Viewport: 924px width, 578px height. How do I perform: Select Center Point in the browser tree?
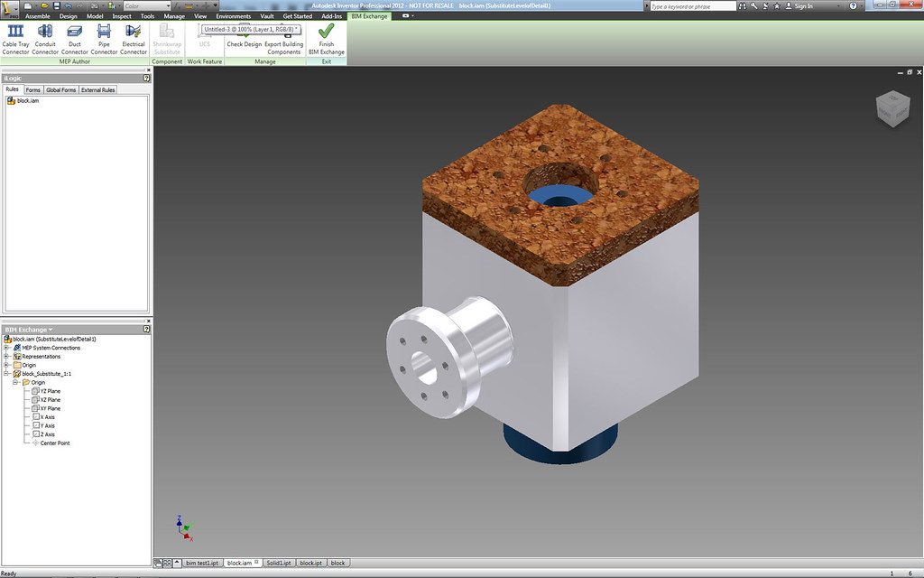(x=51, y=443)
